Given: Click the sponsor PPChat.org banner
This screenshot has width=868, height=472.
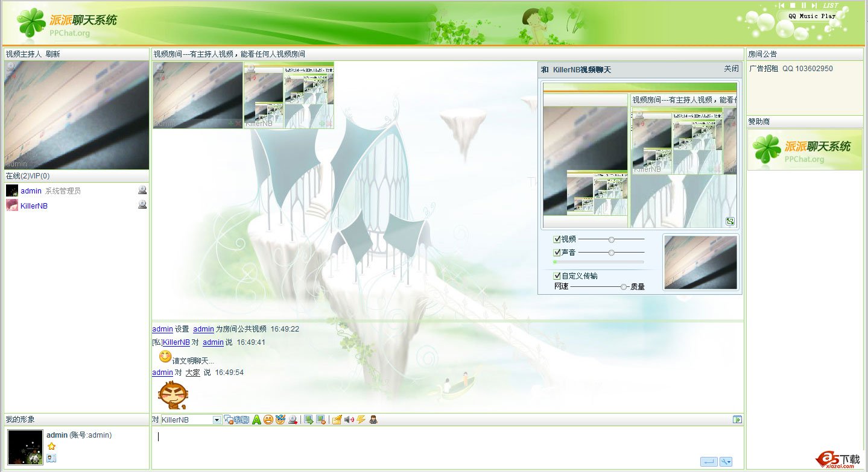Looking at the screenshot, I should point(805,149).
